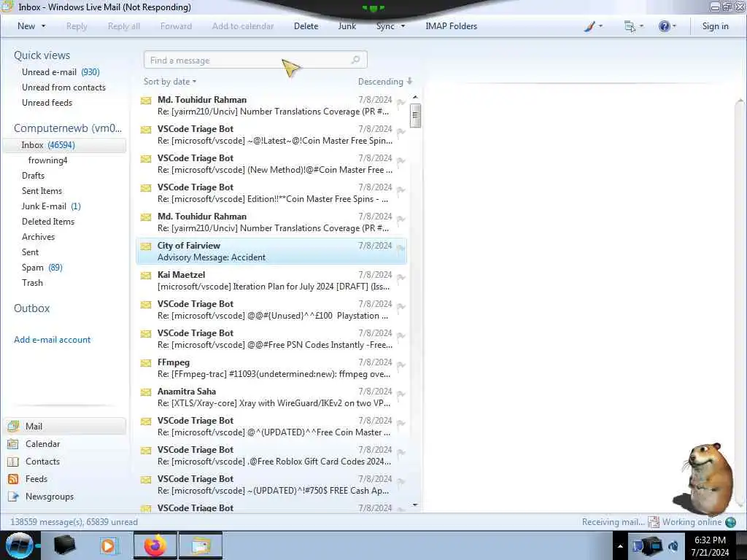Mark message as Junk
This screenshot has height=560, width=747.
click(347, 26)
